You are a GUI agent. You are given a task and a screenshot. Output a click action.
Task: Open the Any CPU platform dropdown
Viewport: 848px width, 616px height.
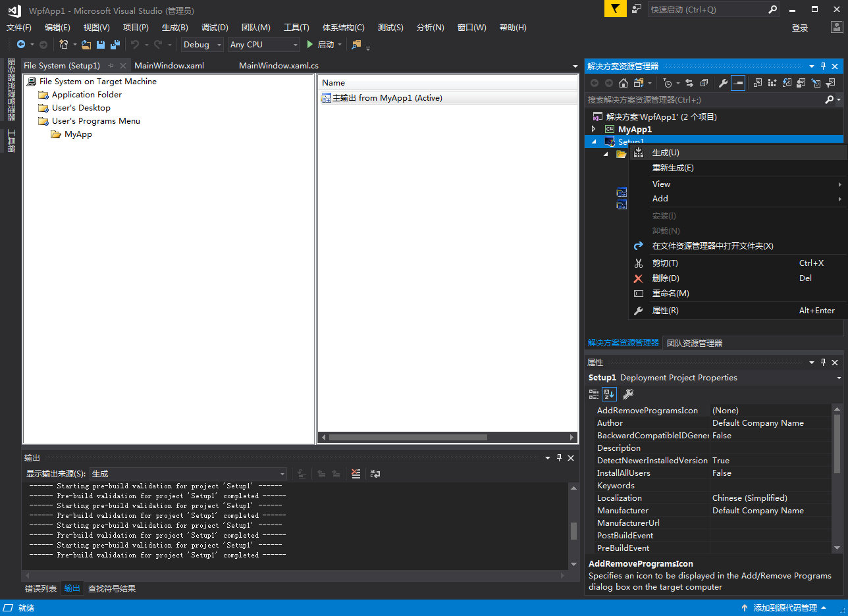pos(264,45)
